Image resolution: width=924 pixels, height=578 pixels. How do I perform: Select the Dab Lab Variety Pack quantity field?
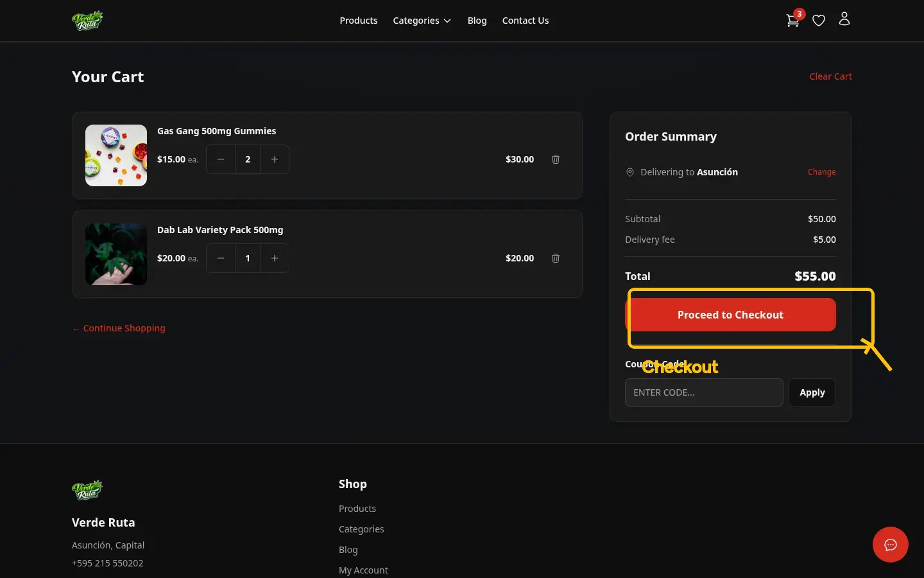click(248, 258)
